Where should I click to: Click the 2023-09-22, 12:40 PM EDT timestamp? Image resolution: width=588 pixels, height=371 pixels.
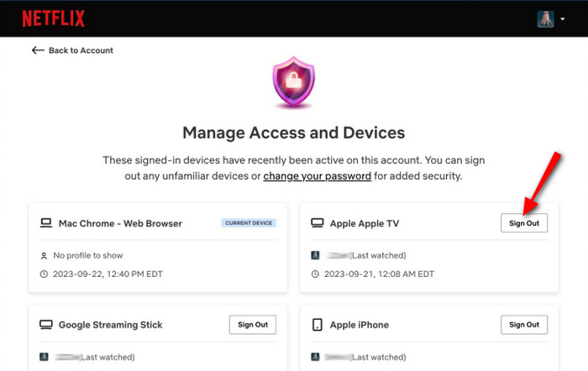108,274
